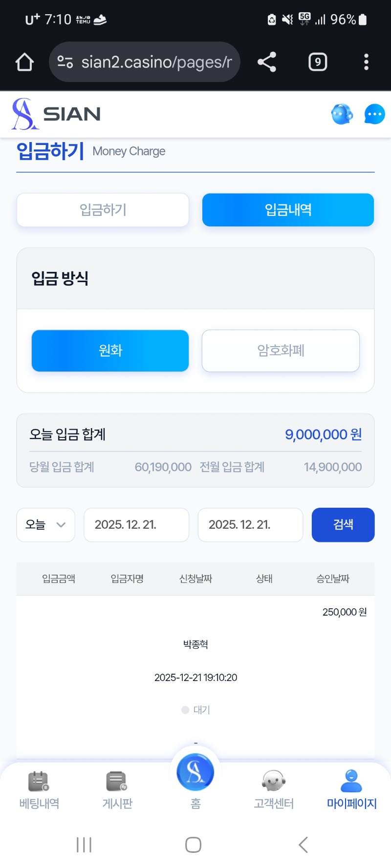The width and height of the screenshot is (391, 868).
Task: Select 암호화폐 deposit method
Action: tap(281, 351)
